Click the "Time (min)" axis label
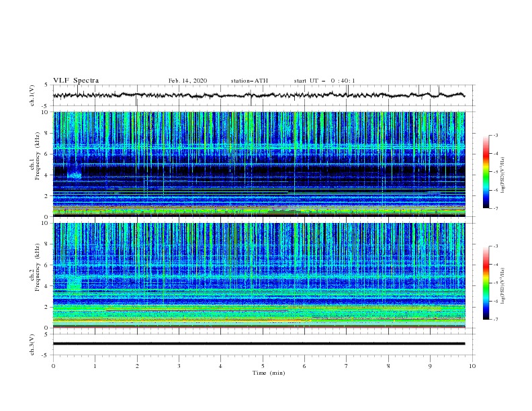Image resolution: width=532 pixels, height=411 pixels. [x=269, y=373]
